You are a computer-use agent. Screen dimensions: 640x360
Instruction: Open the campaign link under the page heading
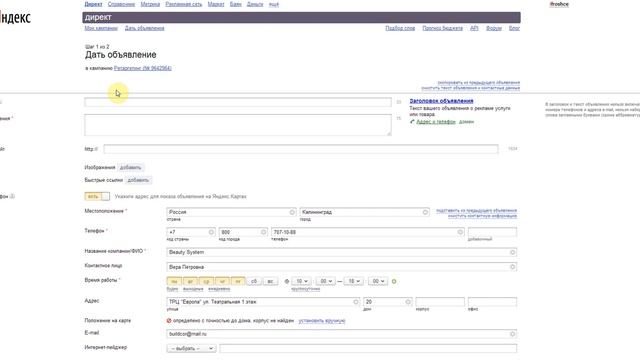[x=142, y=68]
